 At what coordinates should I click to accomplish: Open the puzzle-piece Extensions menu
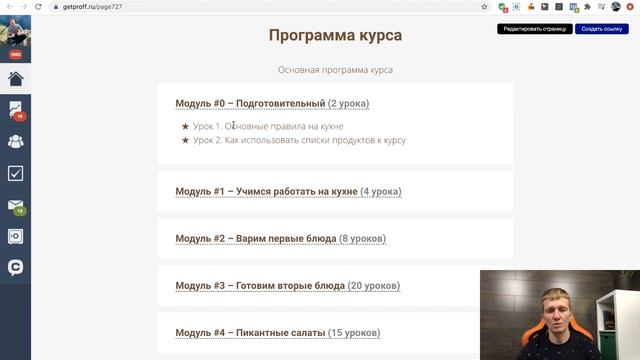click(x=587, y=7)
